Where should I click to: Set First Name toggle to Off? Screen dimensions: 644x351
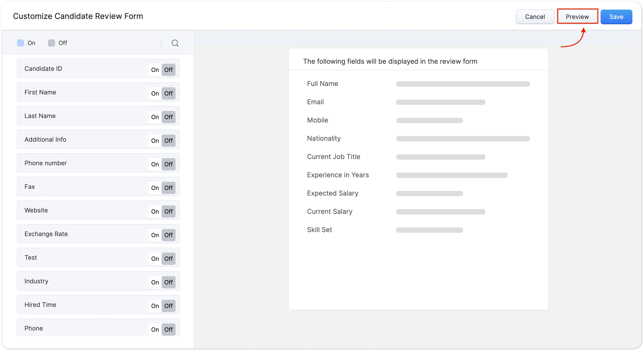tap(168, 94)
